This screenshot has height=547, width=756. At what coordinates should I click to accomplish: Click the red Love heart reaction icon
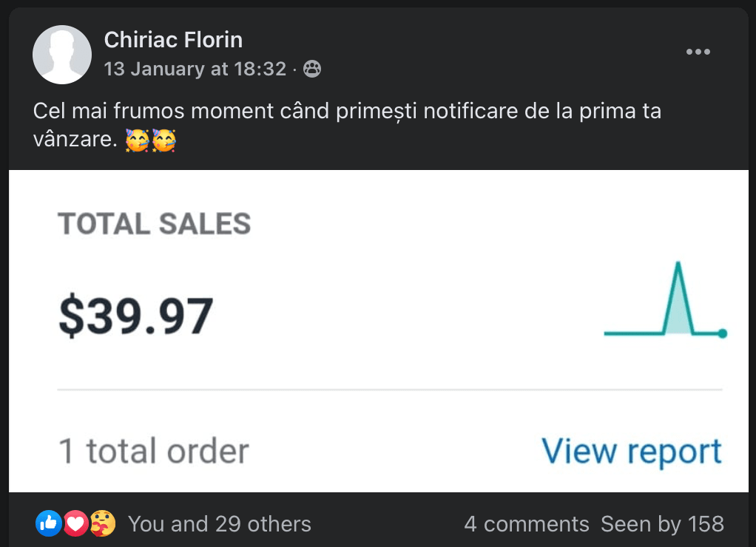[x=75, y=524]
